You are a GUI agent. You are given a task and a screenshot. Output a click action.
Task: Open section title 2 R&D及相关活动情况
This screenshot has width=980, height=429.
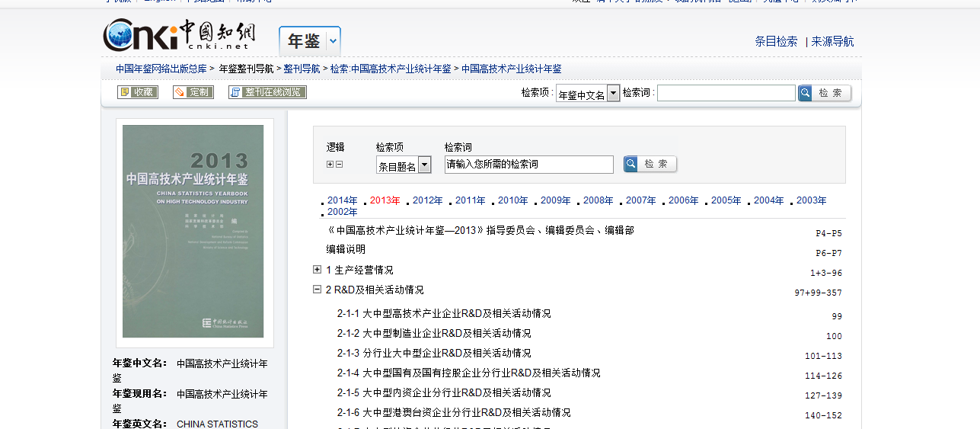[x=375, y=290]
